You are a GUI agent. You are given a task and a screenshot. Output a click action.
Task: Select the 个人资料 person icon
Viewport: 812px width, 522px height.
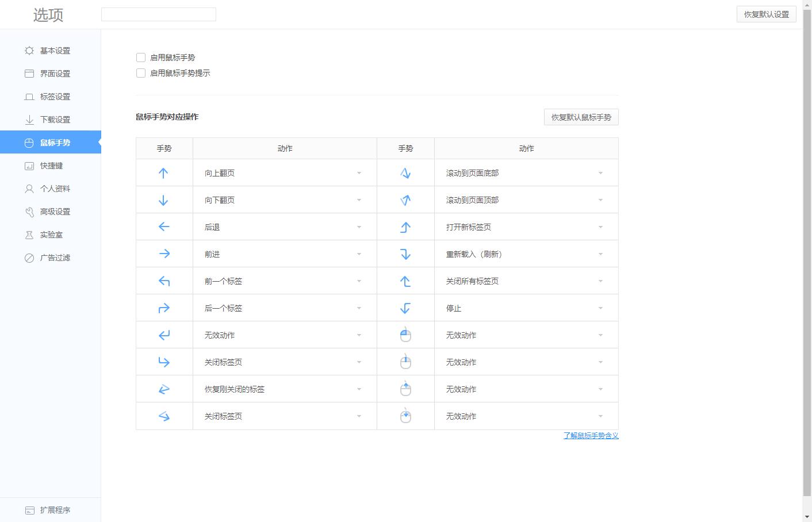(x=29, y=189)
